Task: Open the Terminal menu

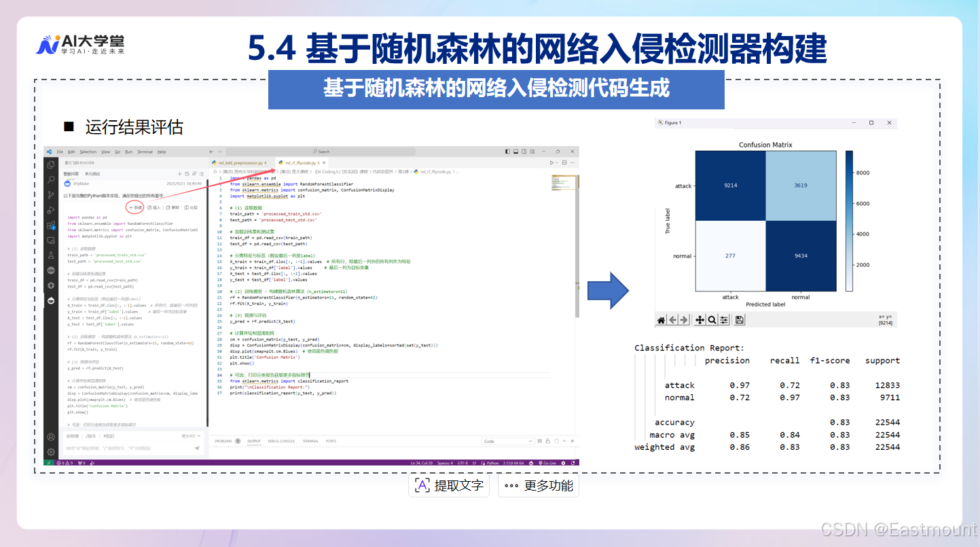Action: click(145, 152)
